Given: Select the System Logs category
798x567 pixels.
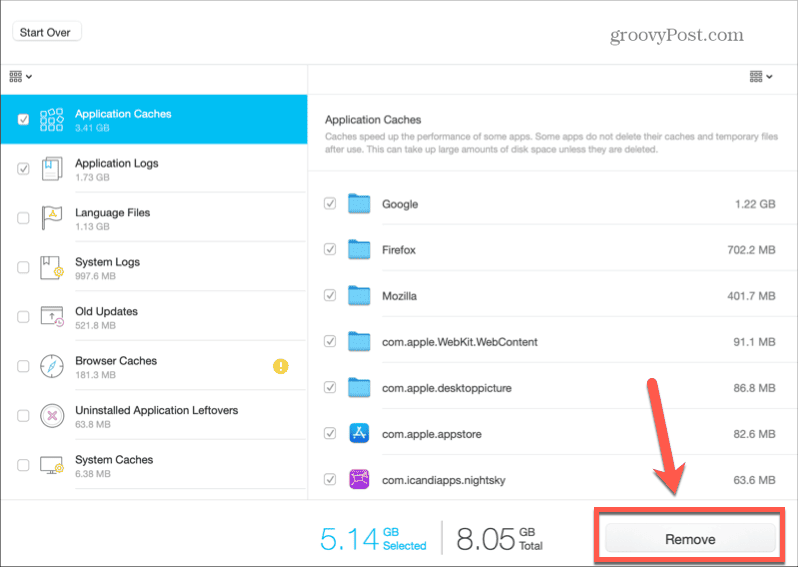Looking at the screenshot, I should (x=154, y=267).
